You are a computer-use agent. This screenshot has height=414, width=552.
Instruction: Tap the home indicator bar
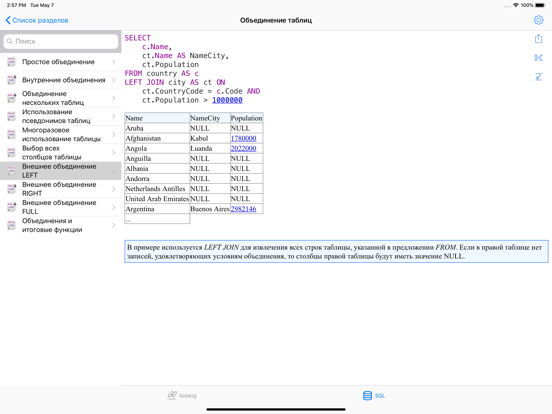[276, 409]
